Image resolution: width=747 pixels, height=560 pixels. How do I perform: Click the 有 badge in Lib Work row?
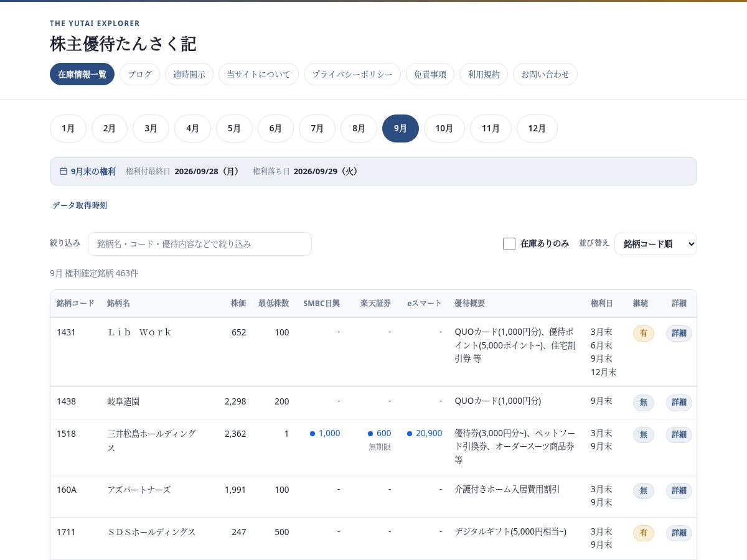(x=644, y=334)
